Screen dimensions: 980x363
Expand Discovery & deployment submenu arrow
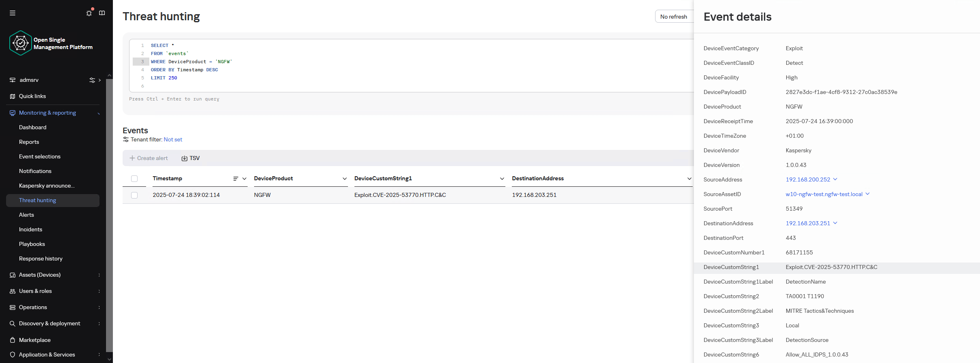(99, 324)
